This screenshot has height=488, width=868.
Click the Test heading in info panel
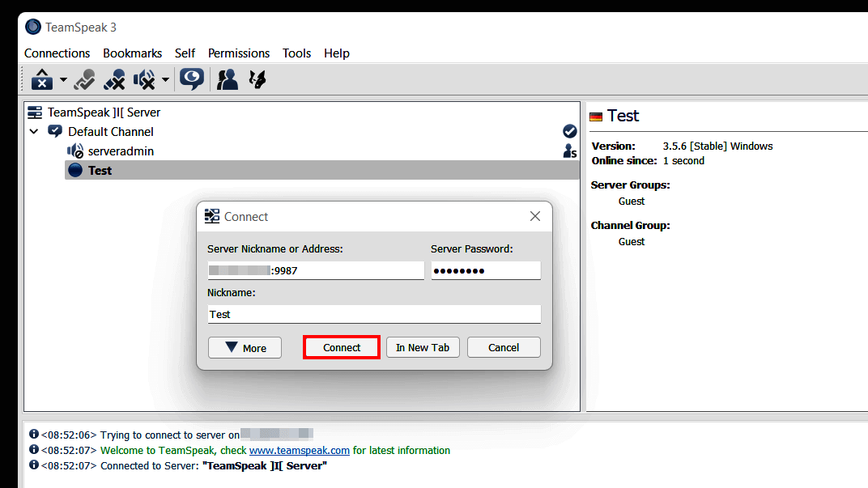(623, 116)
